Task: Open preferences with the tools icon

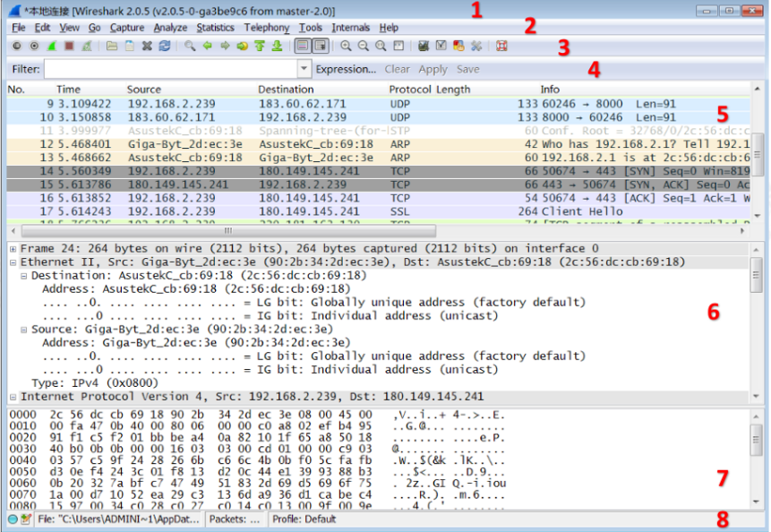Action: 476,46
